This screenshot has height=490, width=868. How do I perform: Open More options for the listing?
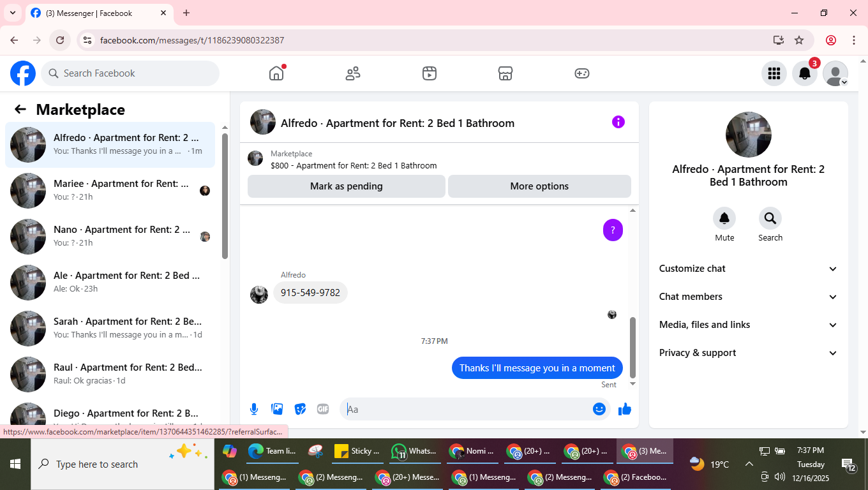click(539, 186)
